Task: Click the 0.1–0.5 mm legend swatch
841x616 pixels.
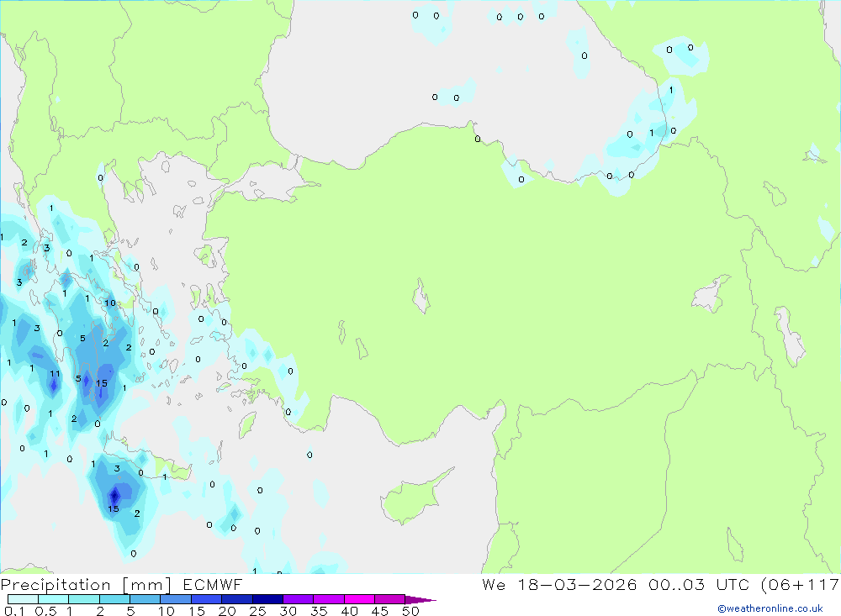Action: tap(23, 599)
